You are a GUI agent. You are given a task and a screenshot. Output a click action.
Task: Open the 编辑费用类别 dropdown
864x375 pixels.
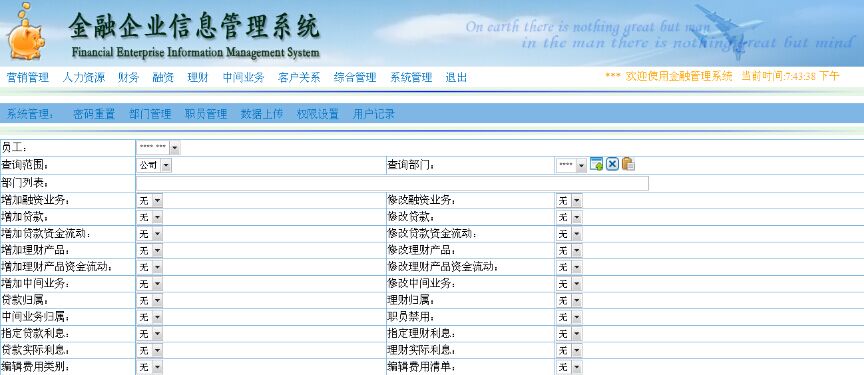[150, 367]
